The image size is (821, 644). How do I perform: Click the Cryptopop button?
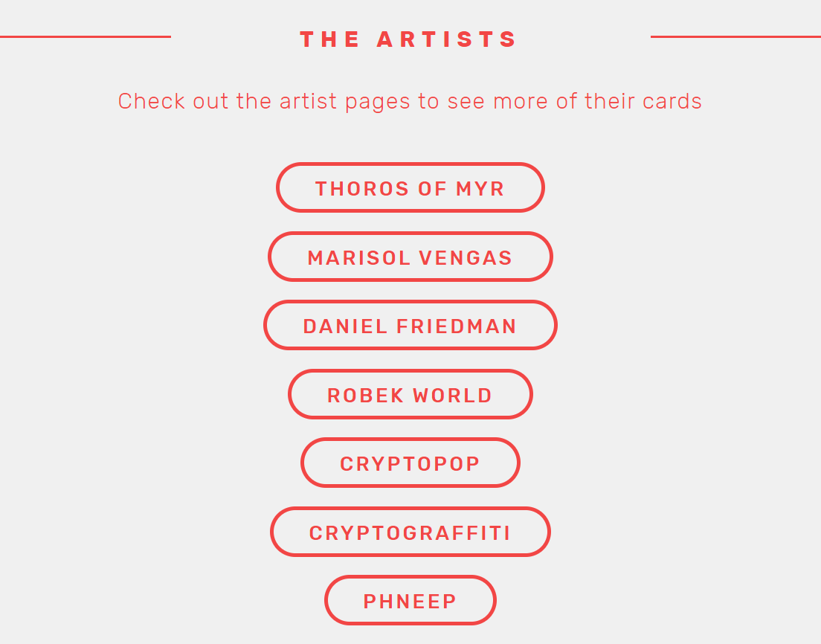[410, 463]
